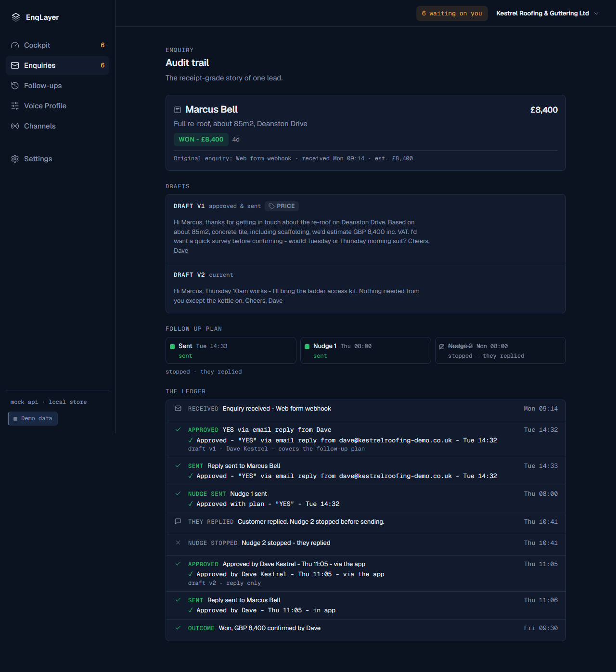Click 'Enquiry received - Web form webhook' entry
This screenshot has width=616, height=672.
pyautogui.click(x=277, y=409)
